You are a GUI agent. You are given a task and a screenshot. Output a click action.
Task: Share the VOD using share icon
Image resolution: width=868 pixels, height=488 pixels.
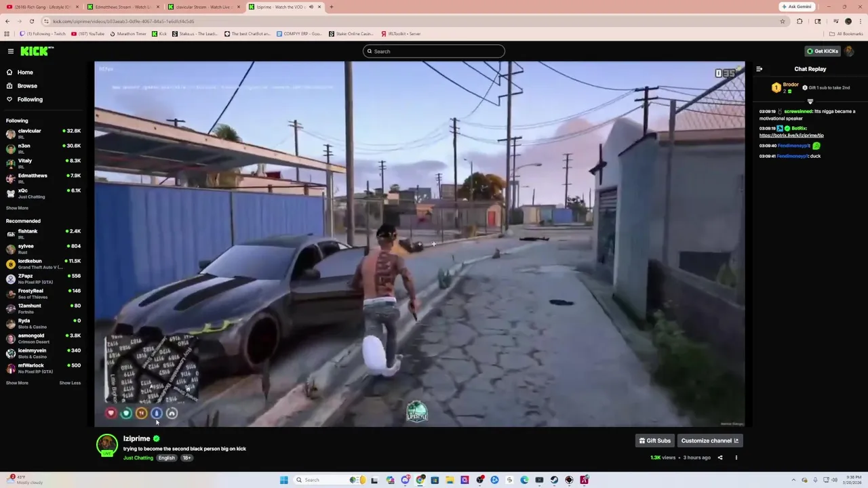[720, 457]
